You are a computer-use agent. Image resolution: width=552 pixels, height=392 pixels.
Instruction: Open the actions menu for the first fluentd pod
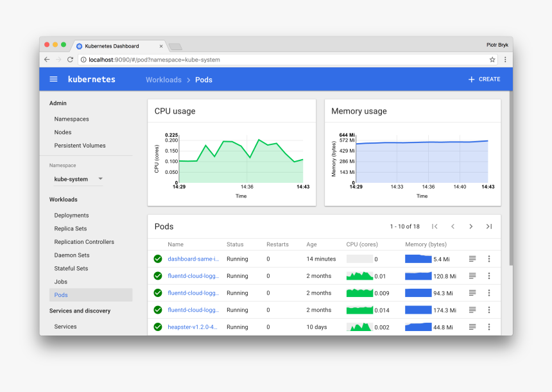point(489,276)
